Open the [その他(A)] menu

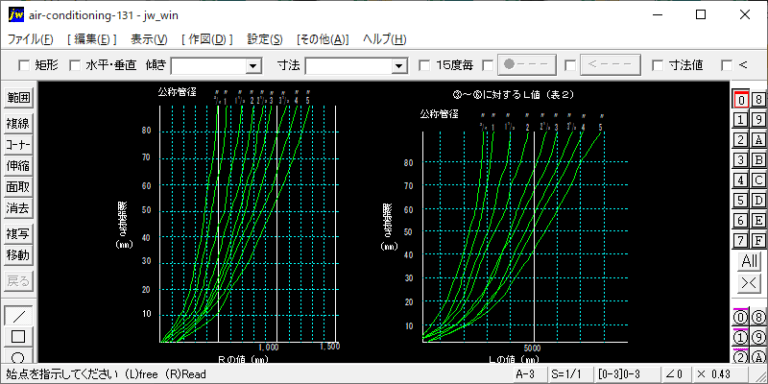coord(323,40)
